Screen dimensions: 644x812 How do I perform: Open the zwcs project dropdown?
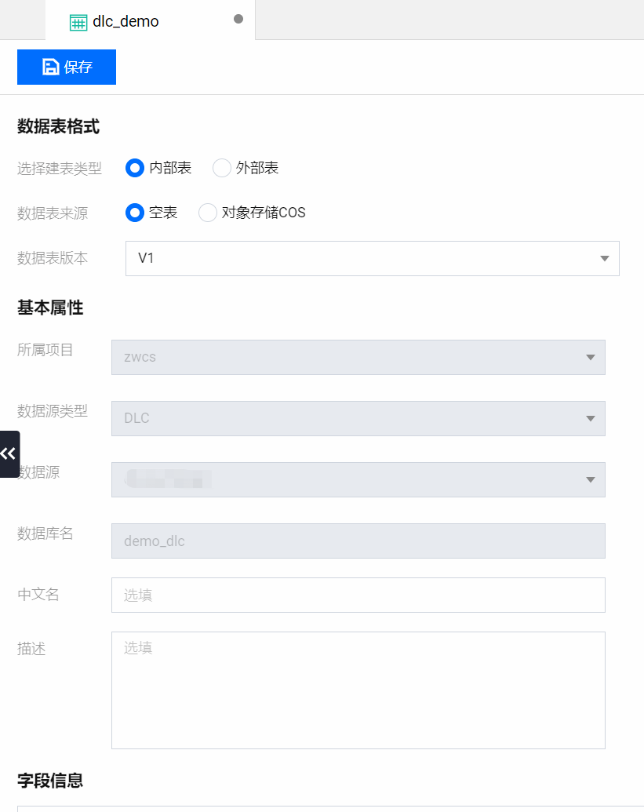coord(345,357)
